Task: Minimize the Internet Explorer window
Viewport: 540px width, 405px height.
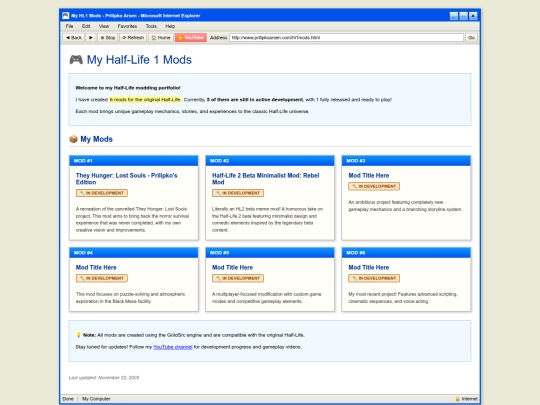Action: [x=454, y=16]
